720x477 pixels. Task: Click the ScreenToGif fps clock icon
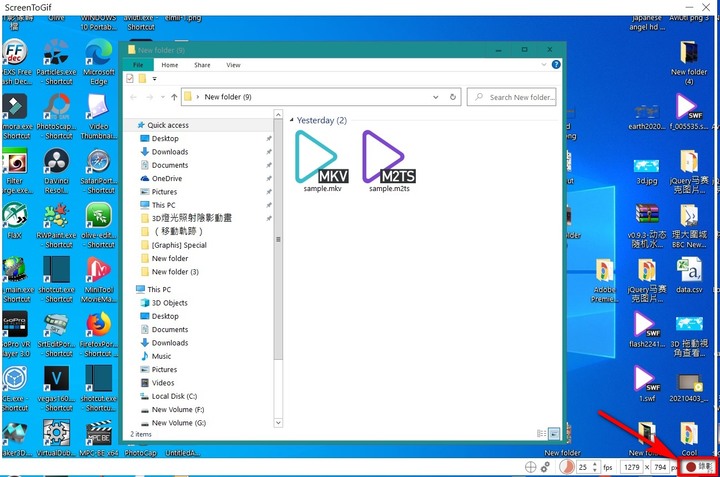coord(567,467)
